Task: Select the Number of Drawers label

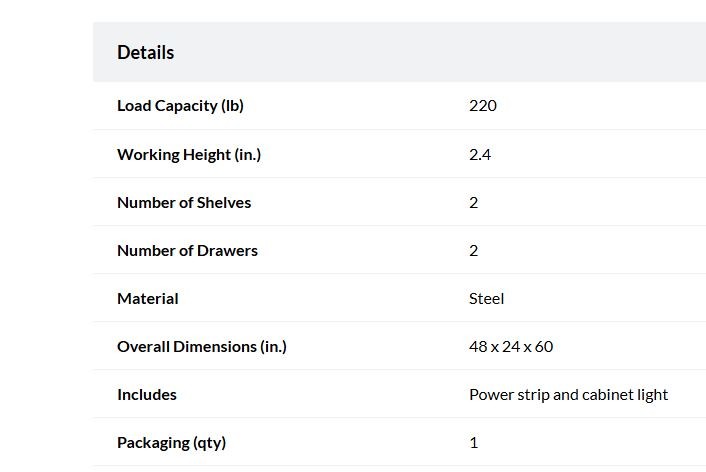Action: (x=187, y=251)
